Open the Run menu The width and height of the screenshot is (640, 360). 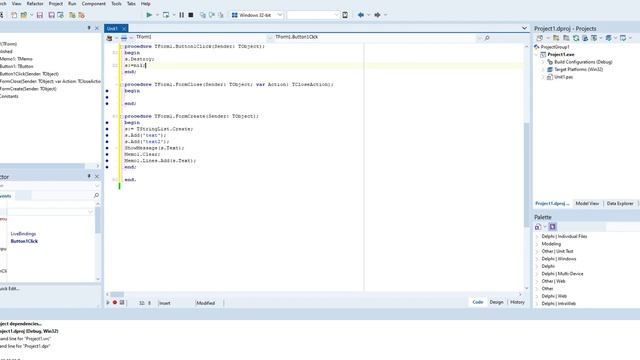click(x=72, y=4)
